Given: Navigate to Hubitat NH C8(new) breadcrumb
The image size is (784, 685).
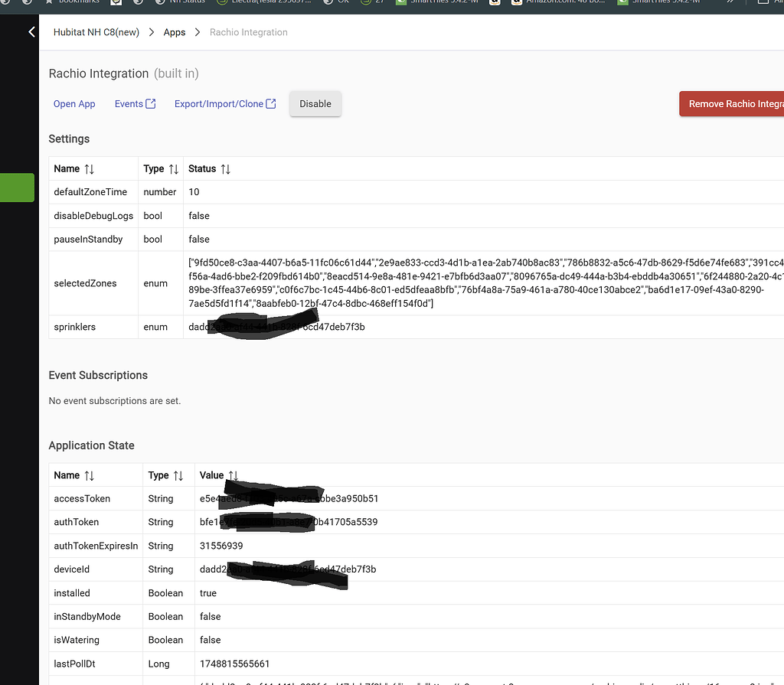Looking at the screenshot, I should (96, 32).
